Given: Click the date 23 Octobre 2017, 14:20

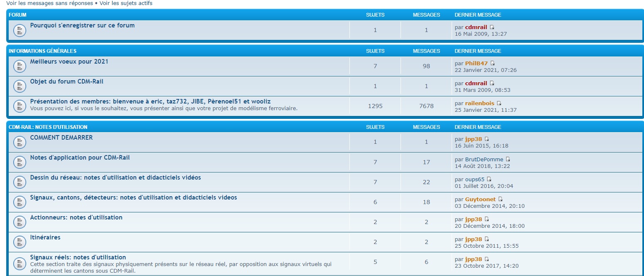Looking at the screenshot, I should coord(487,266).
